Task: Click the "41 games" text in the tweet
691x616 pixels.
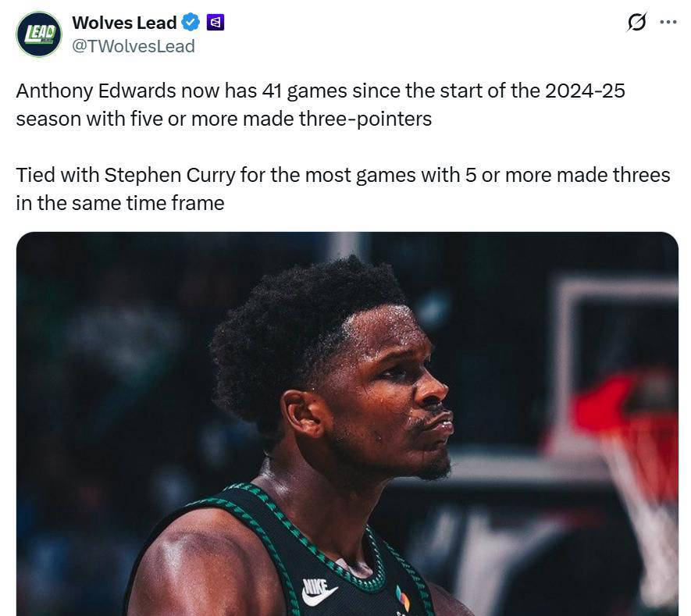Action: point(305,91)
